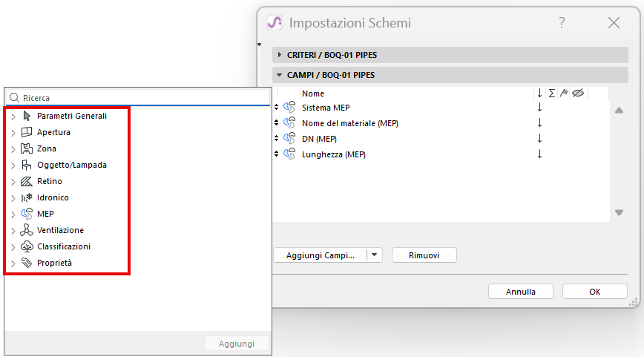
Task: Open the Aggiungi Campi dropdown arrow
Action: tap(375, 255)
